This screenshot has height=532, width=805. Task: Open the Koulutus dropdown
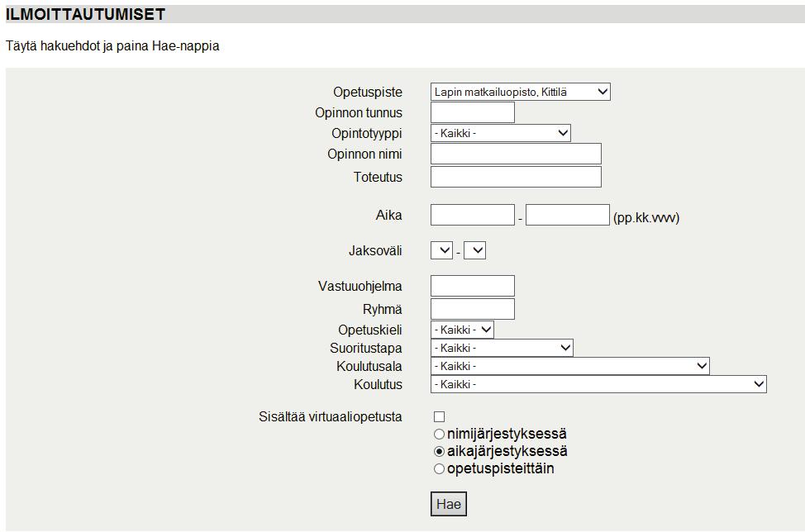click(x=598, y=384)
